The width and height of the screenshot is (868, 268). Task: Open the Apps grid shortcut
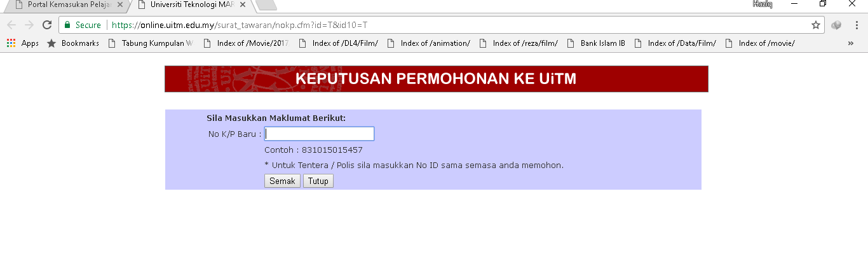(23, 43)
